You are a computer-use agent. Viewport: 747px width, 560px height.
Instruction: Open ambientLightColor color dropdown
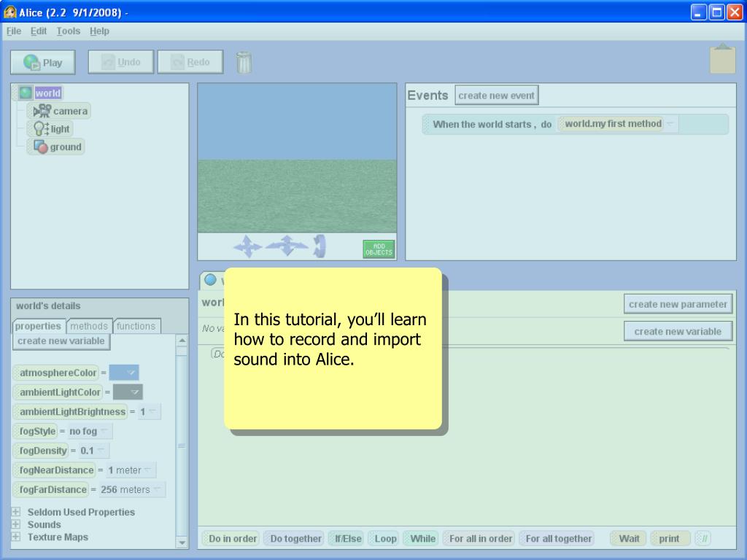[128, 392]
